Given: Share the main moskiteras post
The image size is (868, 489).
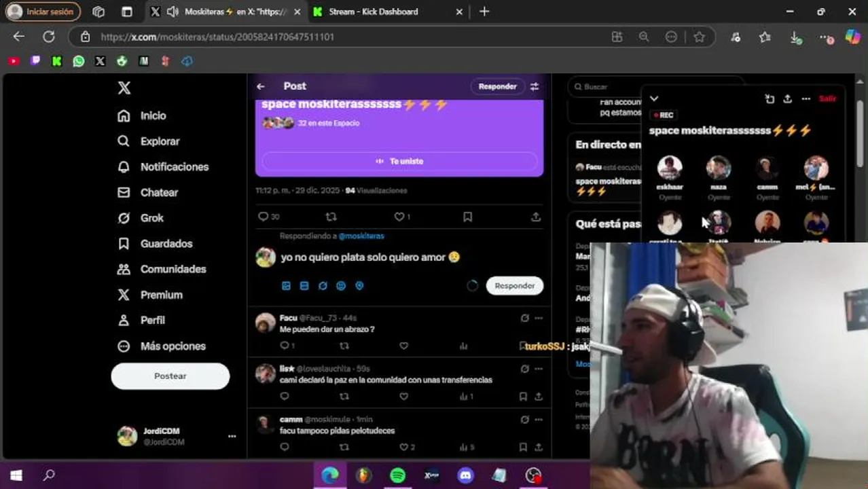Looking at the screenshot, I should (x=536, y=217).
